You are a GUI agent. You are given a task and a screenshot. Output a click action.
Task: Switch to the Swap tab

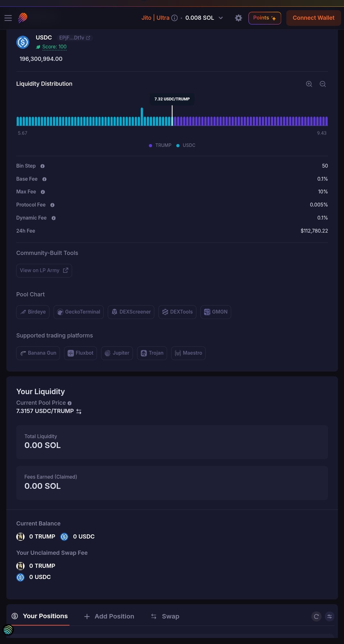[x=165, y=616]
